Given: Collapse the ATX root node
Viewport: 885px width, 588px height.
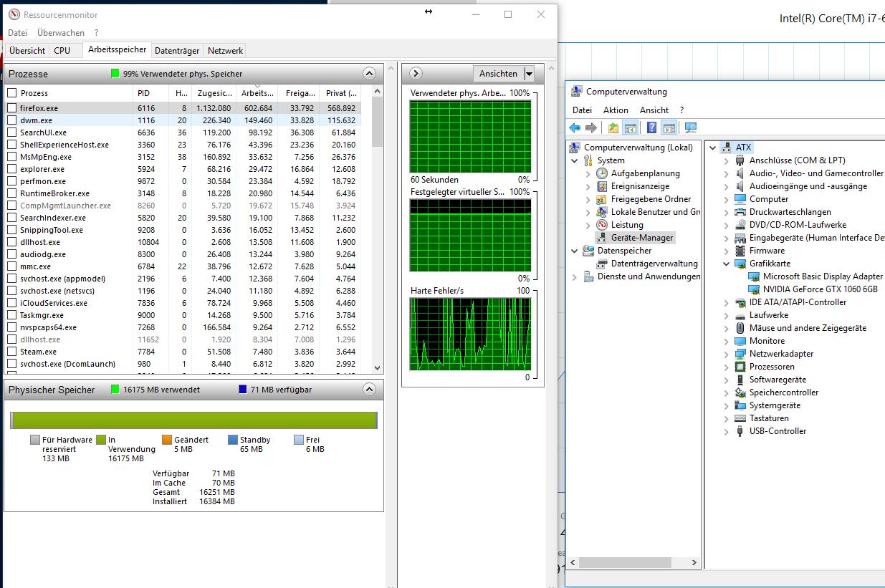Looking at the screenshot, I should [713, 148].
